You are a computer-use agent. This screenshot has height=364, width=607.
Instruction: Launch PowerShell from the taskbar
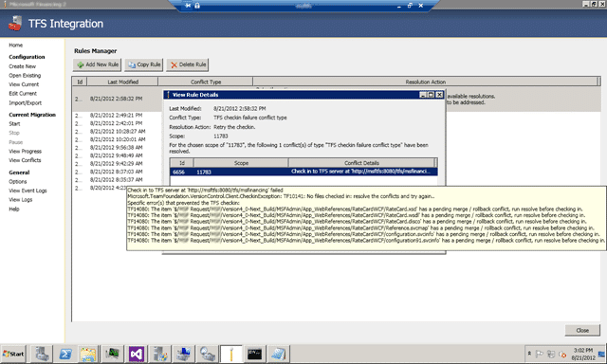click(x=65, y=354)
